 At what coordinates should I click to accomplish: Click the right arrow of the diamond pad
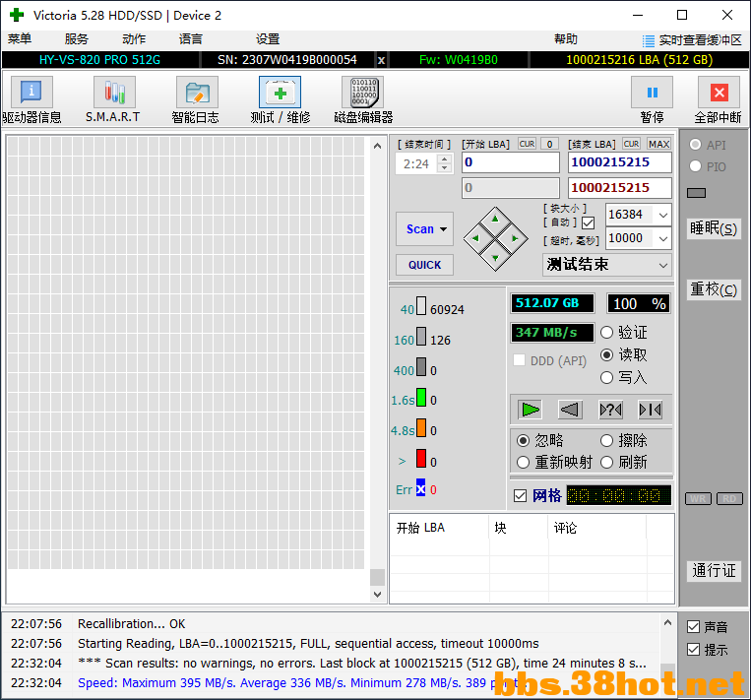point(515,238)
